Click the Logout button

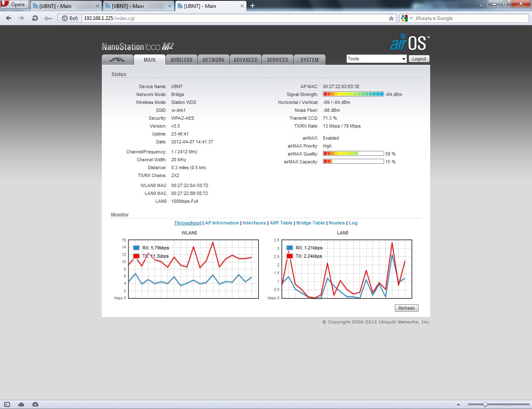click(419, 59)
